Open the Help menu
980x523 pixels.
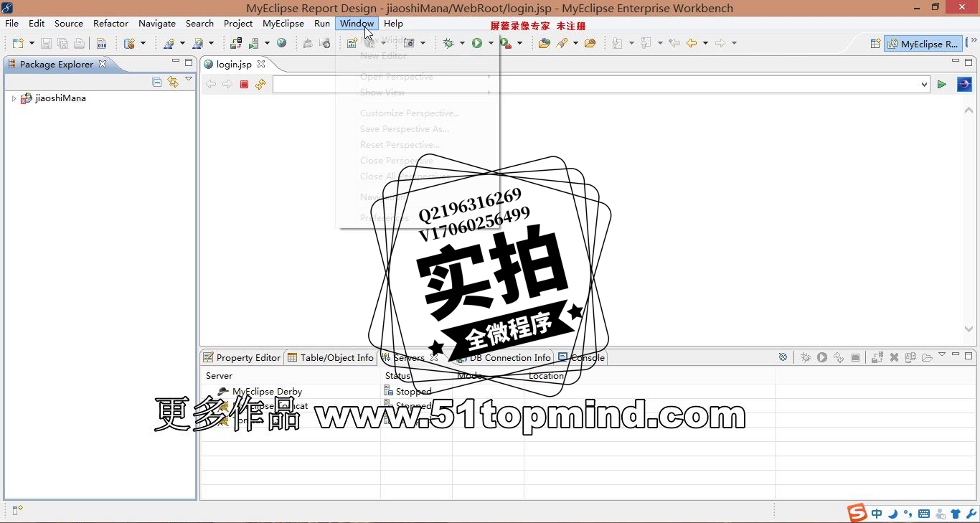tap(393, 24)
